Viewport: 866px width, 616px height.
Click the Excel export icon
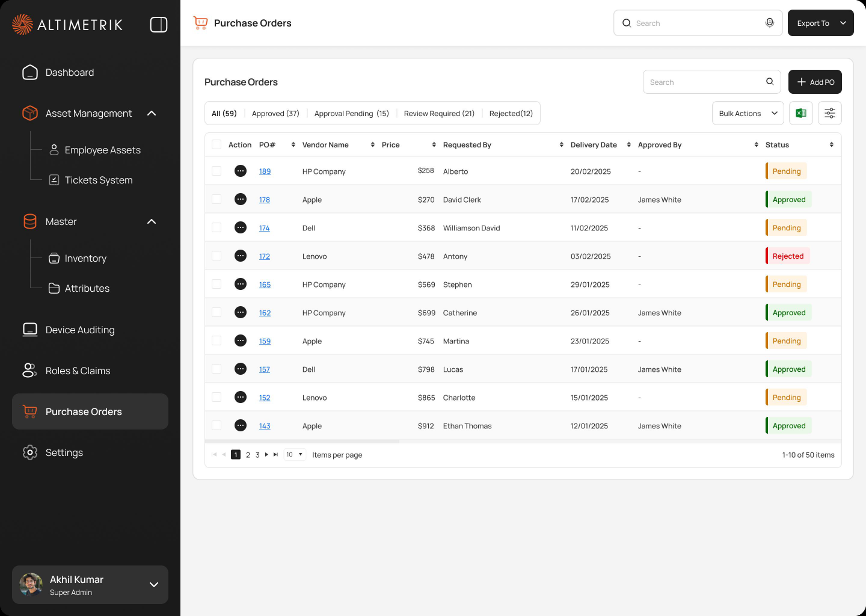point(801,113)
